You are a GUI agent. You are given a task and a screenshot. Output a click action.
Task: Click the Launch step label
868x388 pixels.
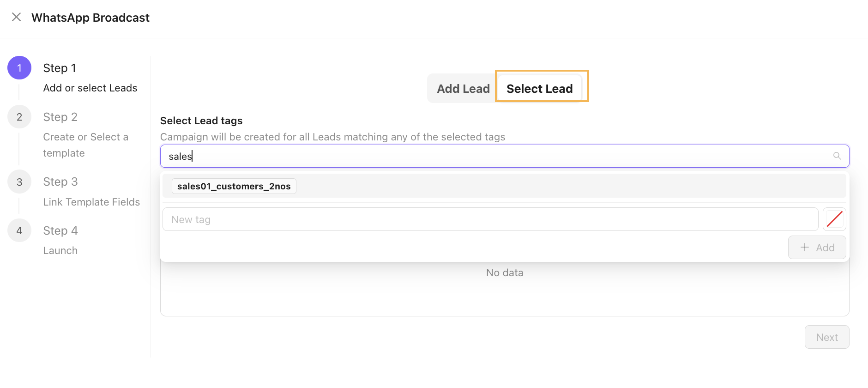tap(60, 250)
